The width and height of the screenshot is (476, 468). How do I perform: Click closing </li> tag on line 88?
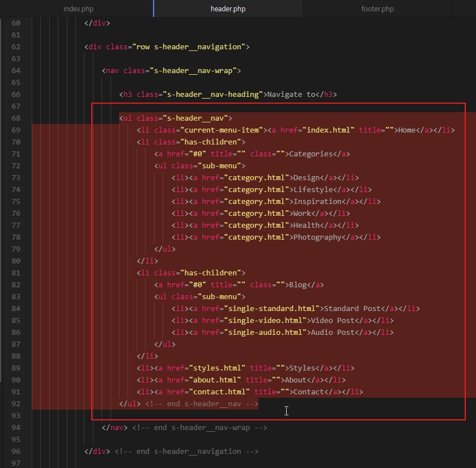tap(147, 356)
